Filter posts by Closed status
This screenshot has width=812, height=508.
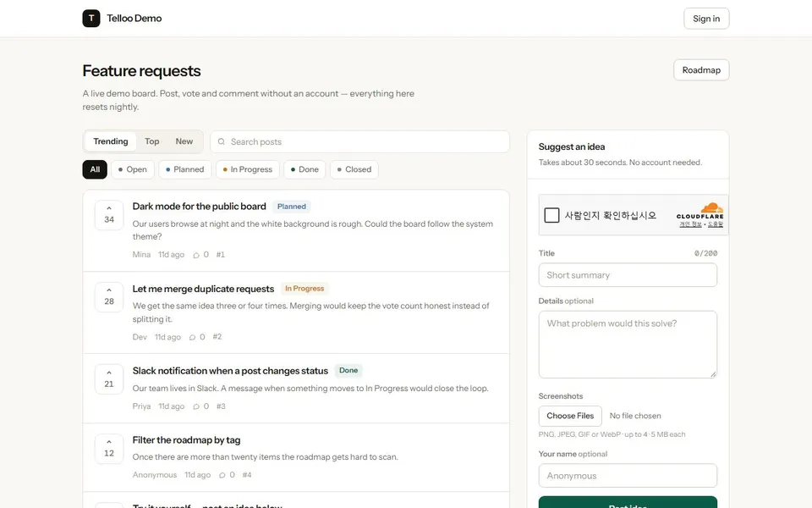click(354, 169)
